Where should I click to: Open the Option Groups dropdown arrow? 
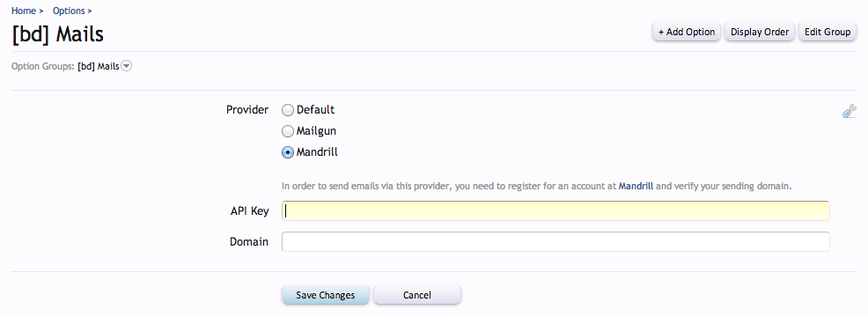pyautogui.click(x=126, y=67)
